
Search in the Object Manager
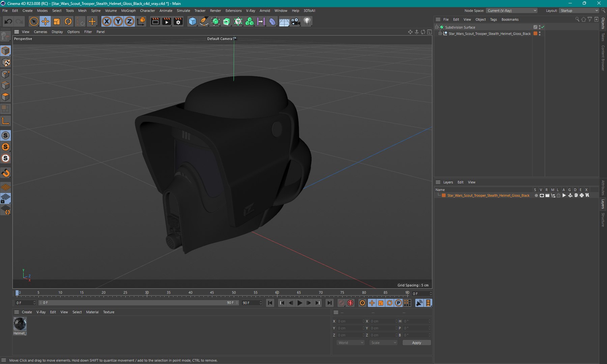577,20
